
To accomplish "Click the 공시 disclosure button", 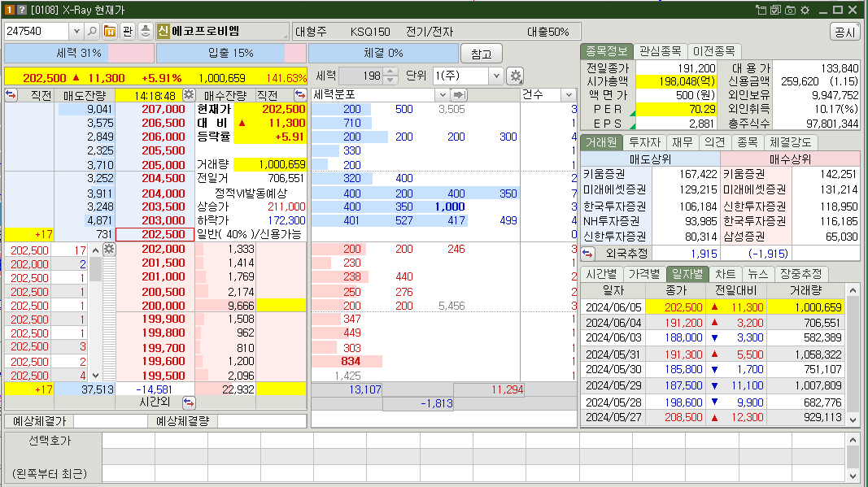I will (844, 32).
